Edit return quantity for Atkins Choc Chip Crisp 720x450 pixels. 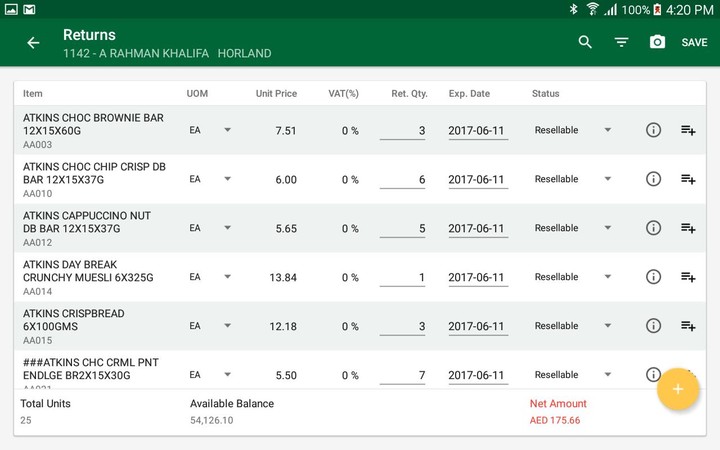403,180
